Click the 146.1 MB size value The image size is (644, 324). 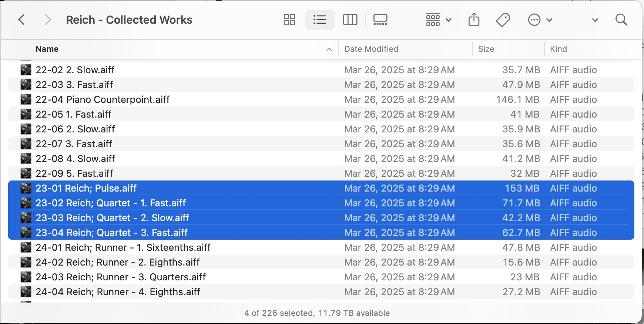pos(518,99)
